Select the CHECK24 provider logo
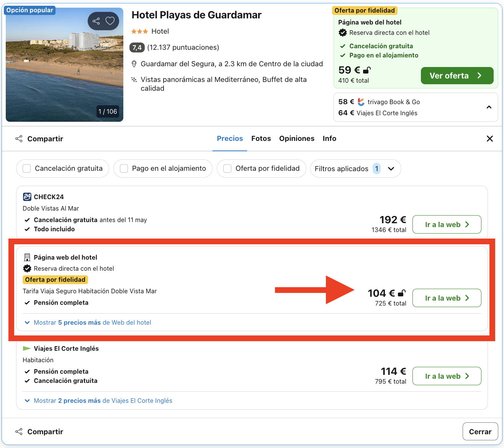 (x=27, y=196)
